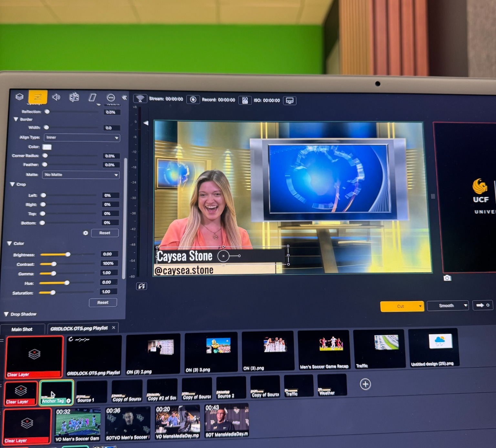Click the Brightness slider handle
The height and width of the screenshot is (448, 496).
(x=68, y=255)
